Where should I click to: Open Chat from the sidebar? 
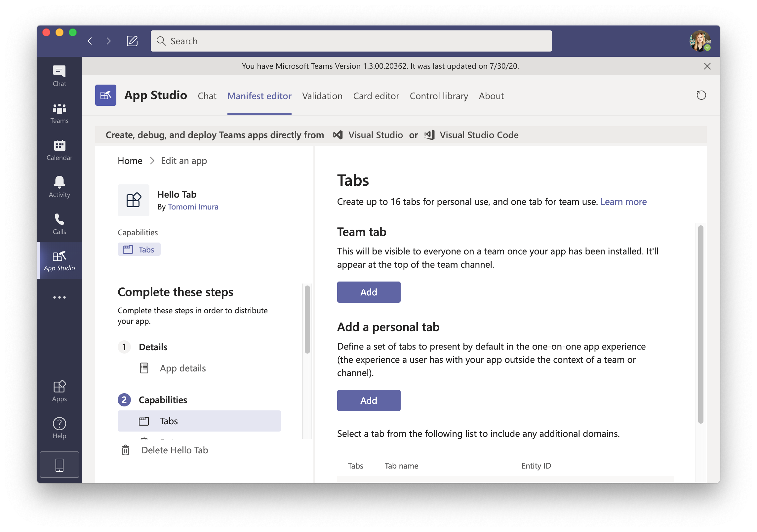(x=59, y=75)
